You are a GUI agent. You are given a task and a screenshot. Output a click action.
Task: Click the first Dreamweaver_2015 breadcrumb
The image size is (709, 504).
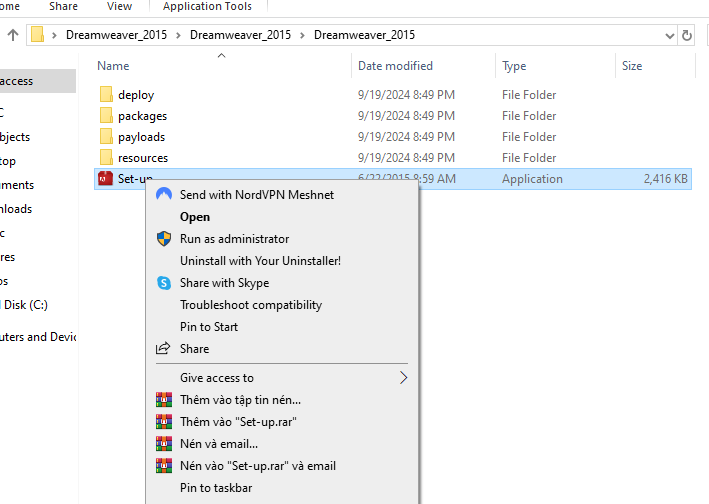pyautogui.click(x=116, y=35)
